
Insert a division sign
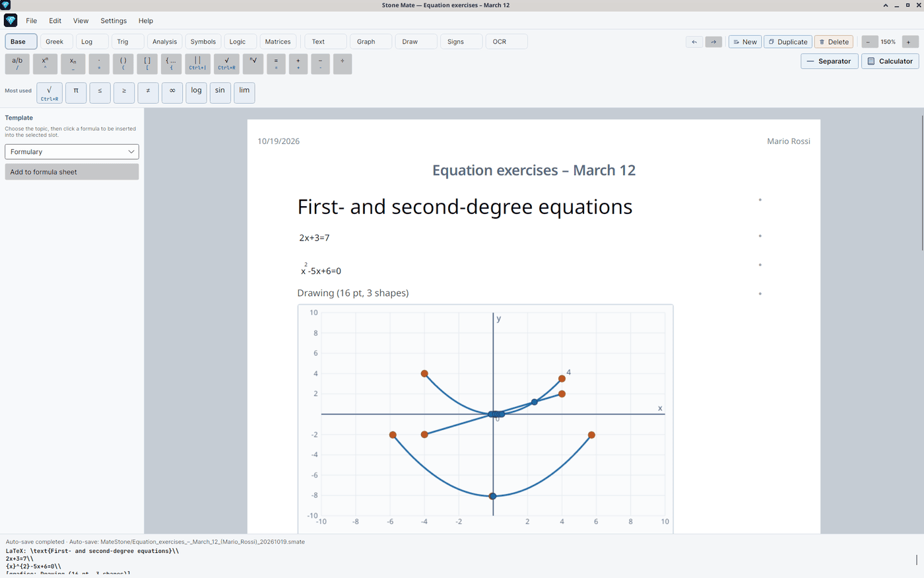343,63
